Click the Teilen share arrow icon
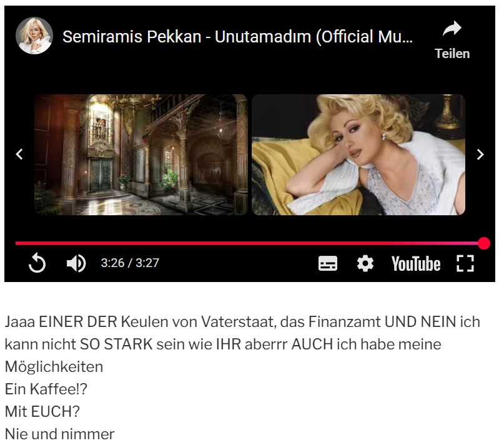 452,28
